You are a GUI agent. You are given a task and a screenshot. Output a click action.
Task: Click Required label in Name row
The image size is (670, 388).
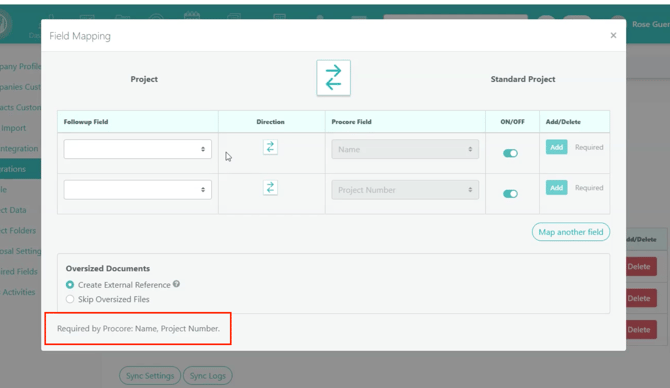click(589, 147)
